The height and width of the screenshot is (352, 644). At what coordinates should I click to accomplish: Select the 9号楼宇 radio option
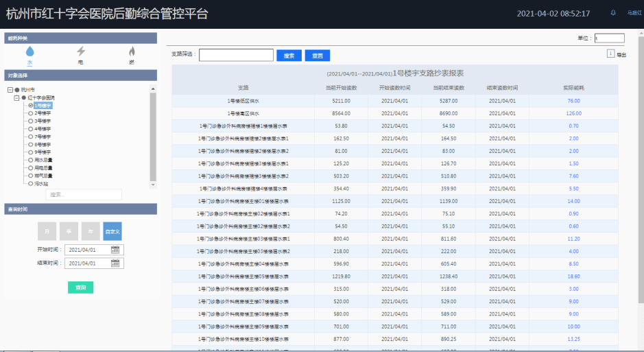coord(30,152)
